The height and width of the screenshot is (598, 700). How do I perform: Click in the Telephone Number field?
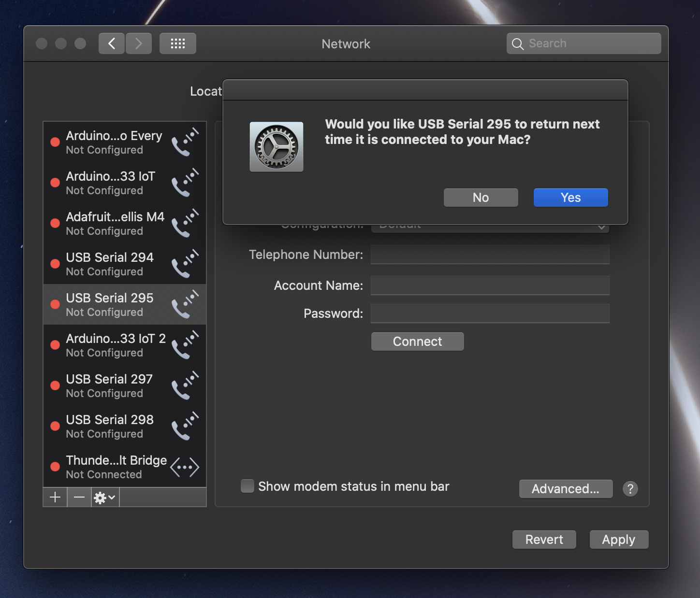coord(490,255)
